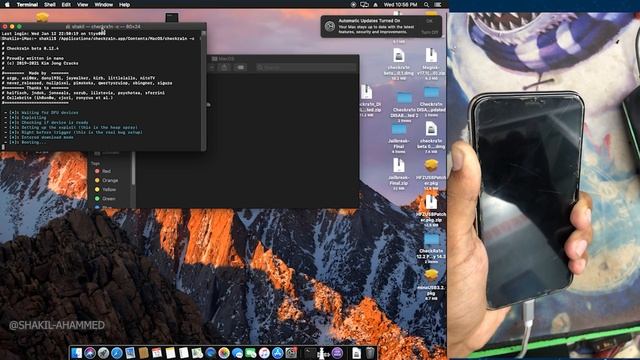Click the Automatic Updates Turned On notification
This screenshot has width=640, height=360.
(x=381, y=27)
